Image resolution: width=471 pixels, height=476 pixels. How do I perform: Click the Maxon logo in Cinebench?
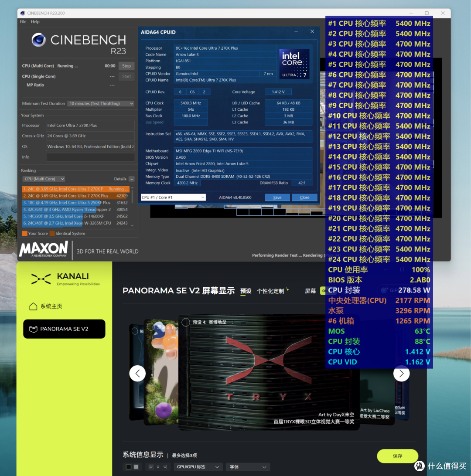pos(44,249)
